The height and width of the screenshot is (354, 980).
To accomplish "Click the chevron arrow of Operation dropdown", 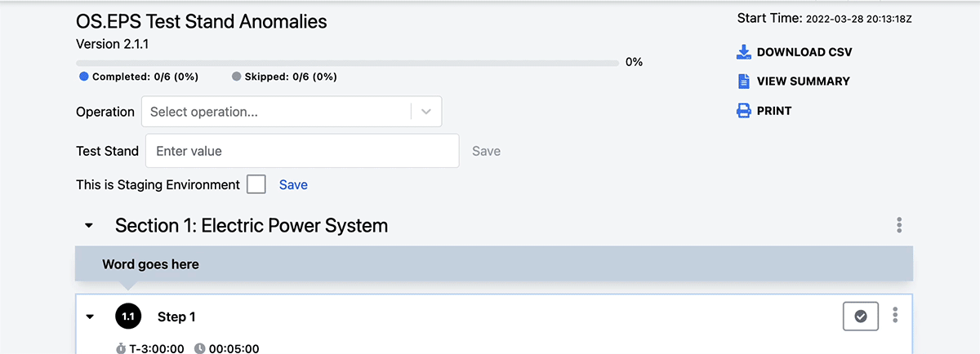I will (426, 112).
